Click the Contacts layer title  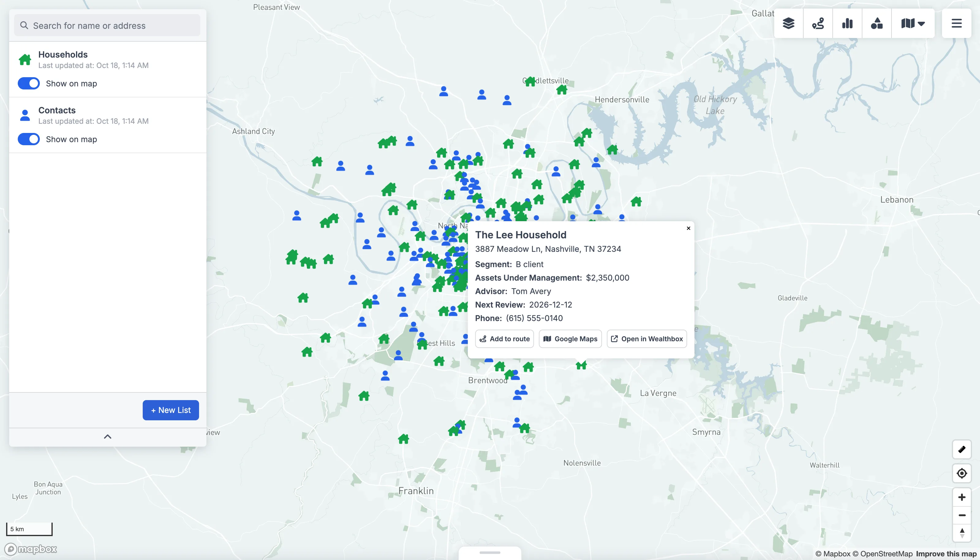tap(57, 110)
